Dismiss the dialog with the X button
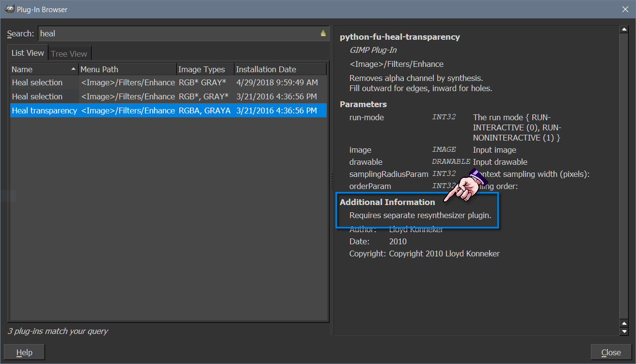636x364 pixels. click(x=625, y=9)
